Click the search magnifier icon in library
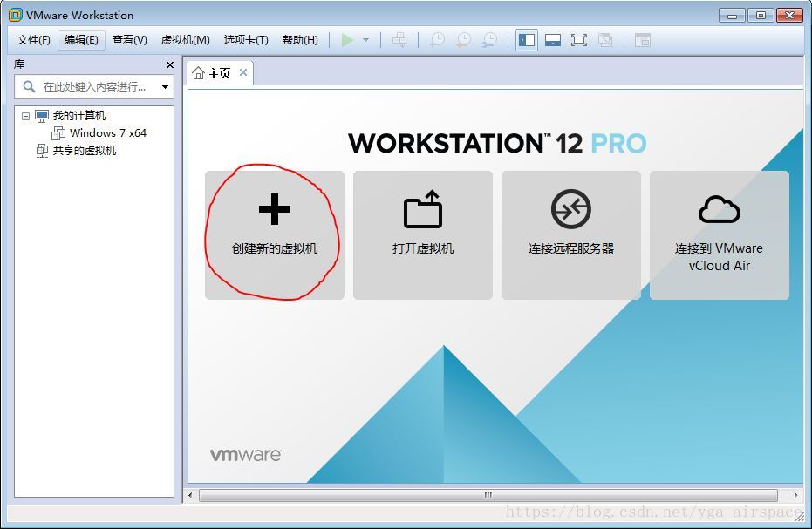Image resolution: width=812 pixels, height=529 pixels. tap(29, 86)
